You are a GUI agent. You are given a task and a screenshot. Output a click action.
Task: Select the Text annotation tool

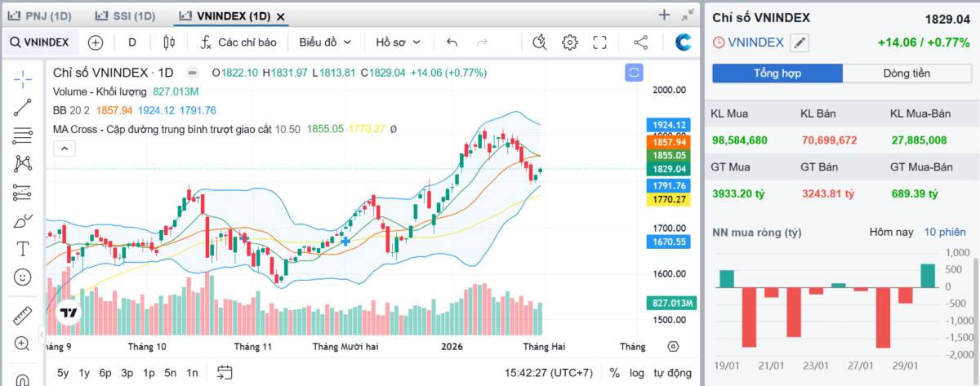[23, 249]
